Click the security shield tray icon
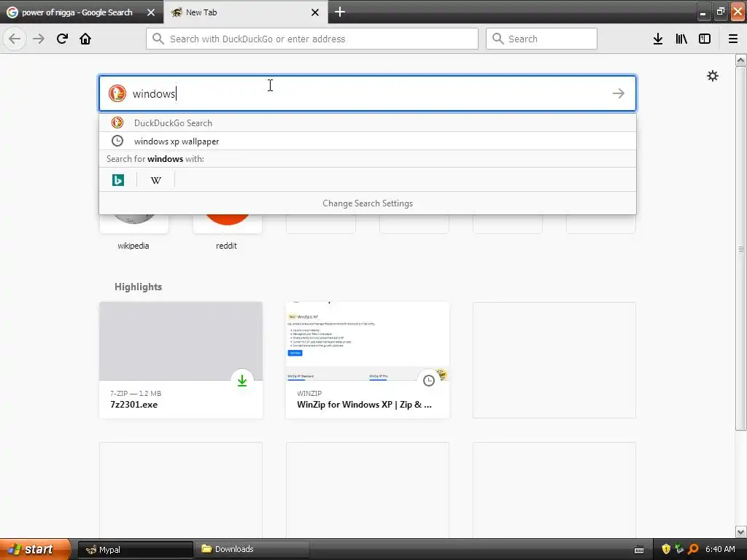This screenshot has width=747, height=560. point(666,549)
